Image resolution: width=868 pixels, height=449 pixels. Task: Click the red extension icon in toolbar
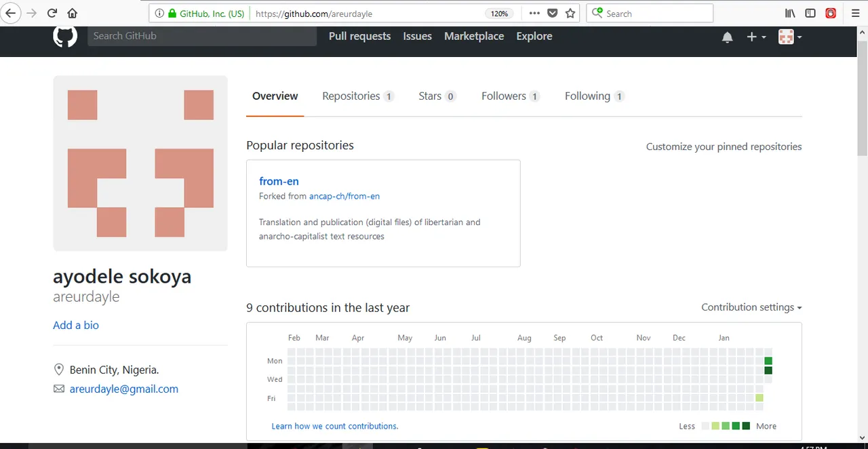tap(831, 13)
